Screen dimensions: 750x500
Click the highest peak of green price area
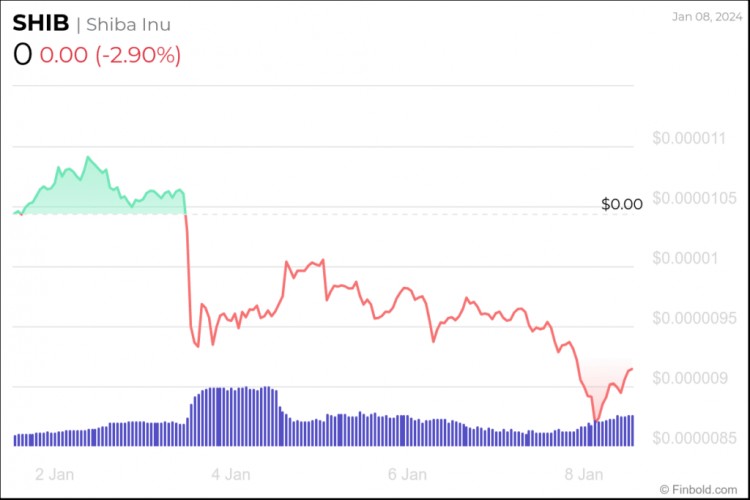(x=88, y=158)
